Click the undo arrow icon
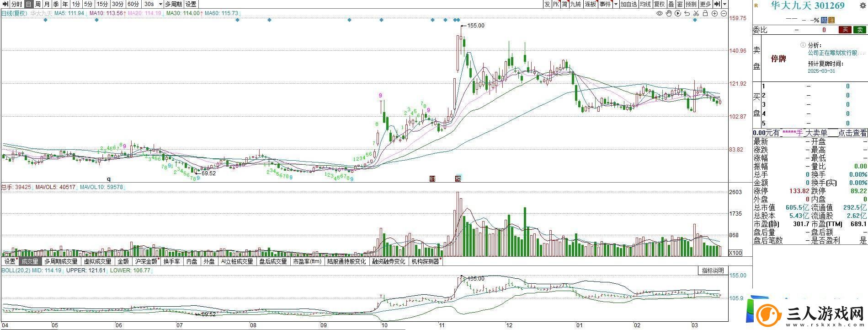868x330 pixels. coord(687,14)
